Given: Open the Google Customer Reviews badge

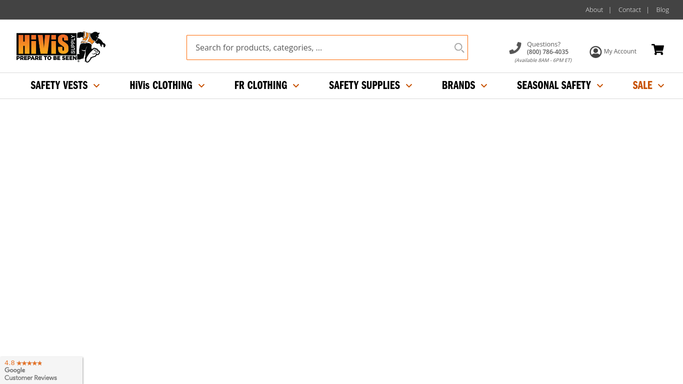Looking at the screenshot, I should coord(41,370).
